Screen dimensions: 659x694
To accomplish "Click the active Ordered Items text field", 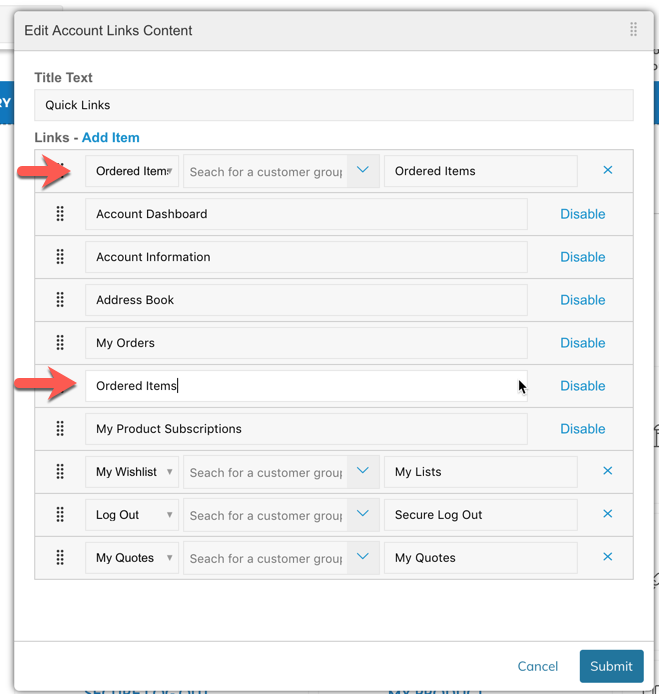I will pyautogui.click(x=306, y=386).
